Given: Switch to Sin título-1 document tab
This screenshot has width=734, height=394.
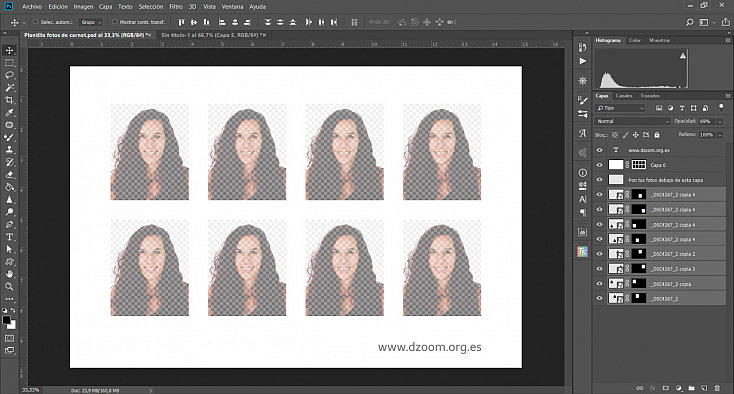Looking at the screenshot, I should point(213,35).
